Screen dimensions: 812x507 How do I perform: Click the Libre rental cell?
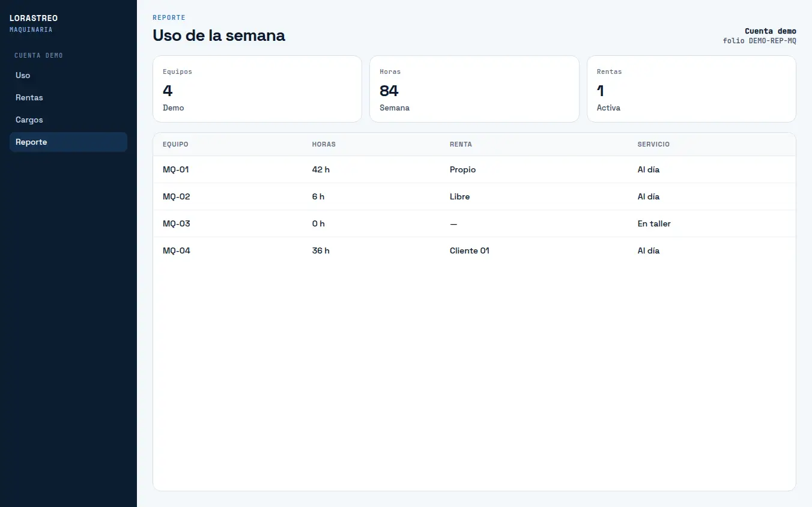pos(459,196)
